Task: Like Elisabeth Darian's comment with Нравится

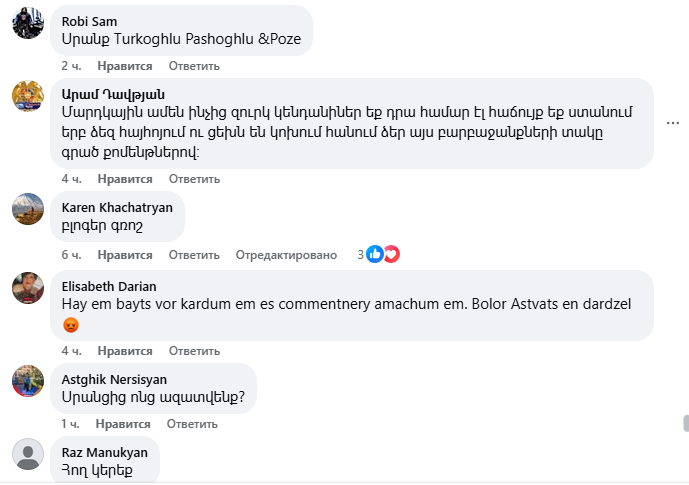Action: click(124, 351)
